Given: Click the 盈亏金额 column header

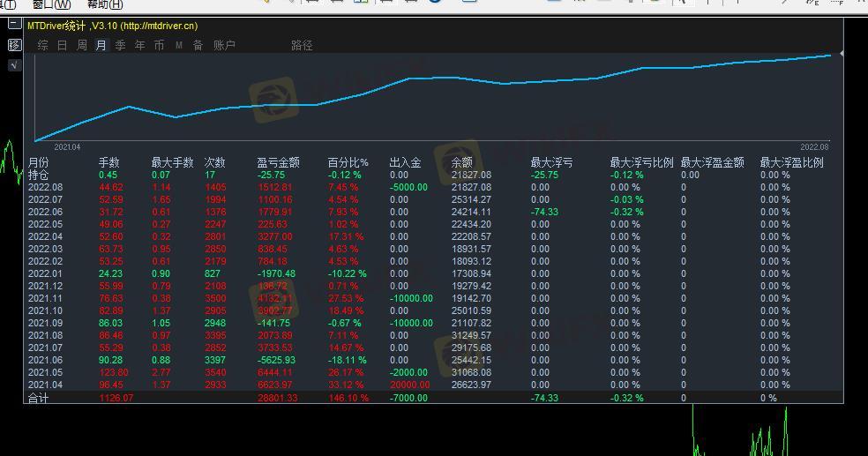Looking at the screenshot, I should pos(278,162).
